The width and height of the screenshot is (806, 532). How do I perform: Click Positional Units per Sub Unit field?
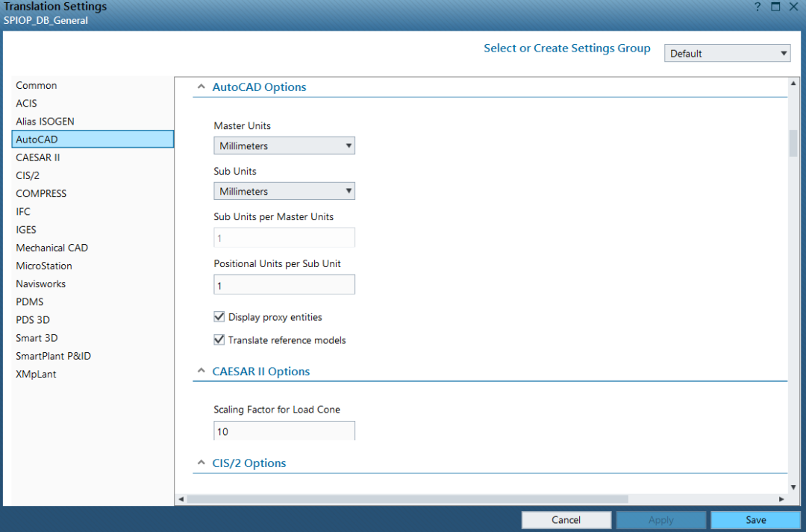point(284,285)
